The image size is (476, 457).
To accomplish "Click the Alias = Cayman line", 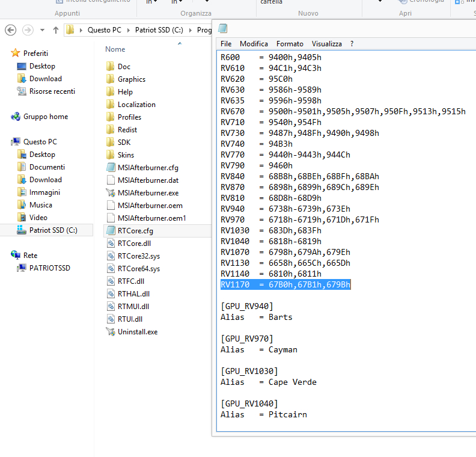I will click(258, 349).
